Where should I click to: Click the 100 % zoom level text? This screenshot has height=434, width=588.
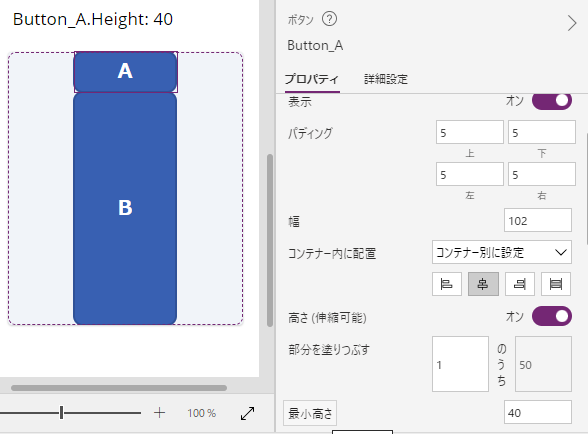point(202,413)
